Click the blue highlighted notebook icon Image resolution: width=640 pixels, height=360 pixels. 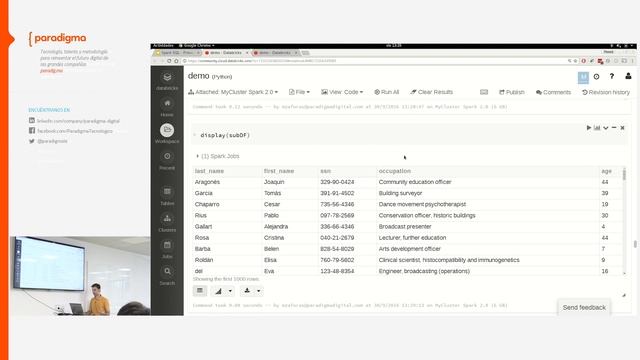coord(583,77)
